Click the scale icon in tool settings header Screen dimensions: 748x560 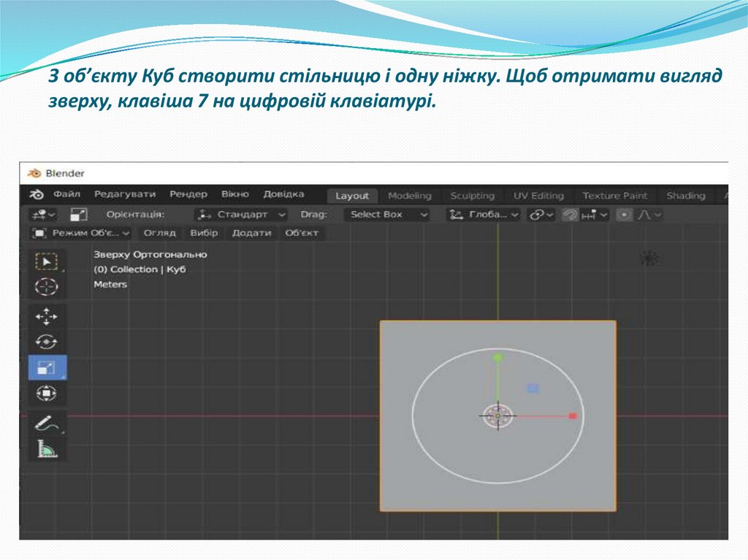[x=78, y=215]
